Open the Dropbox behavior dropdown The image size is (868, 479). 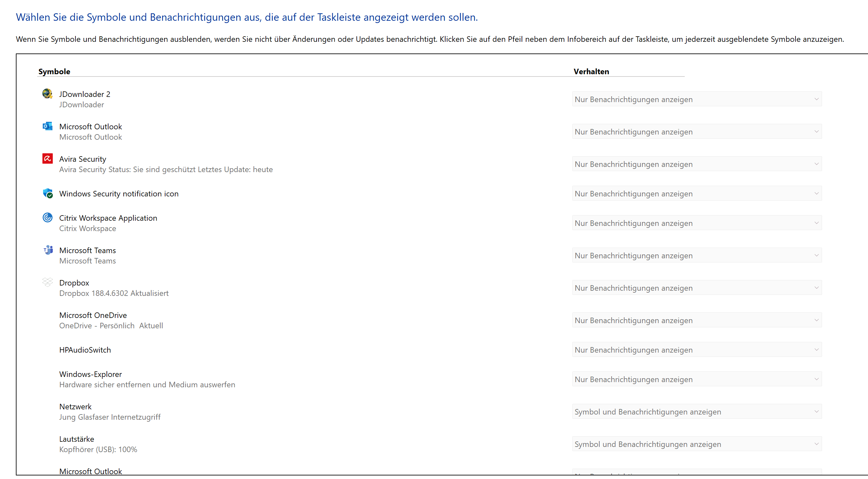click(697, 288)
